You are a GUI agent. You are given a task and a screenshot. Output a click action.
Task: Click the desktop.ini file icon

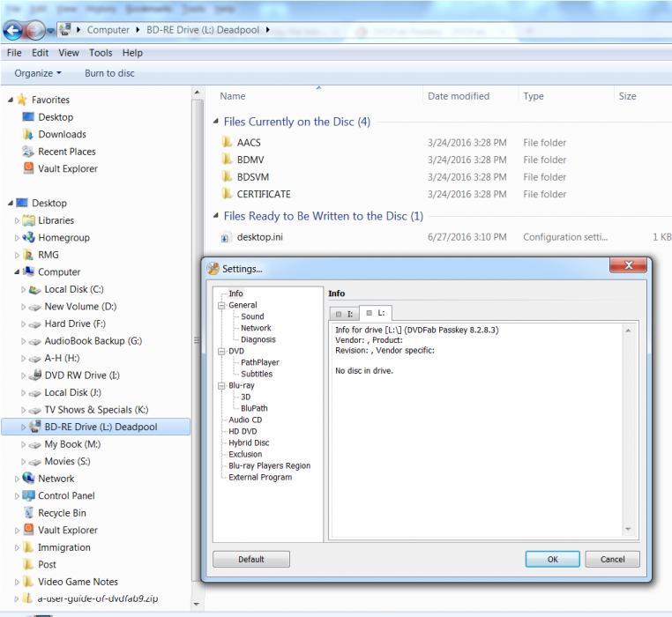(226, 237)
